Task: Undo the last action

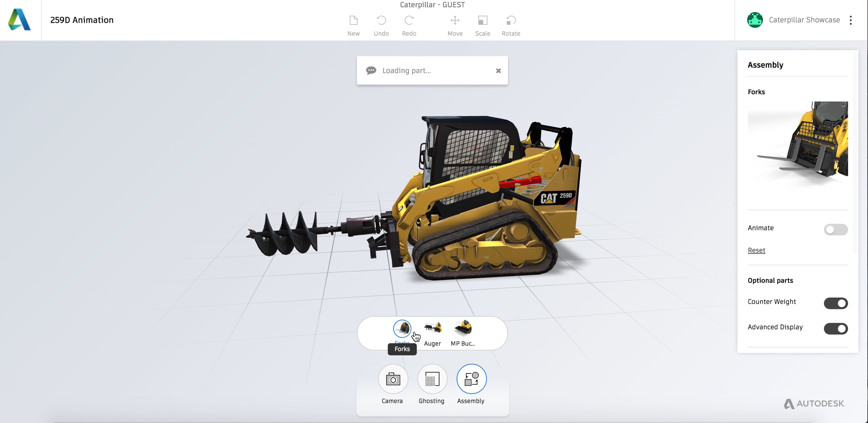Action: pyautogui.click(x=381, y=25)
